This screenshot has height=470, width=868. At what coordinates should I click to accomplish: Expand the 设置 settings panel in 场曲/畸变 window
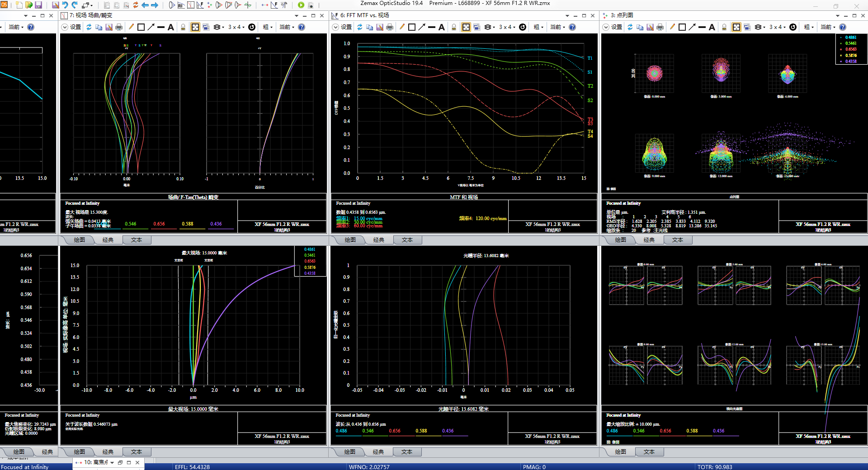coord(65,27)
